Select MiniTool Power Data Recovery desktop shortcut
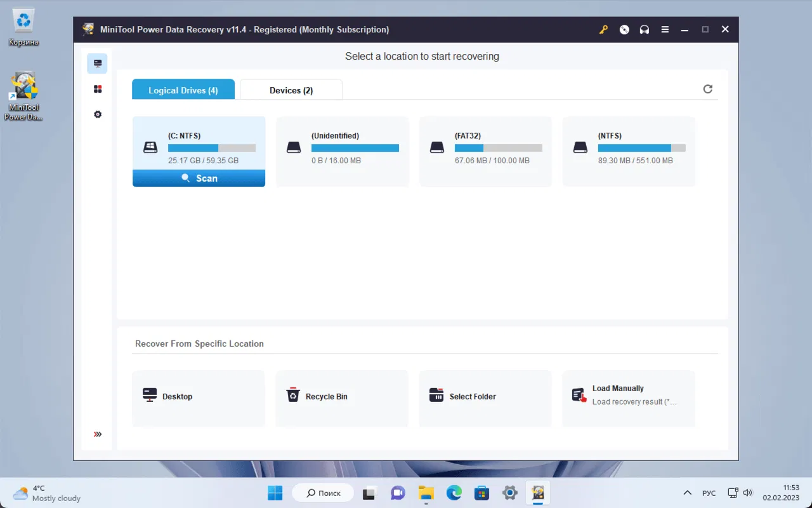 [x=23, y=97]
